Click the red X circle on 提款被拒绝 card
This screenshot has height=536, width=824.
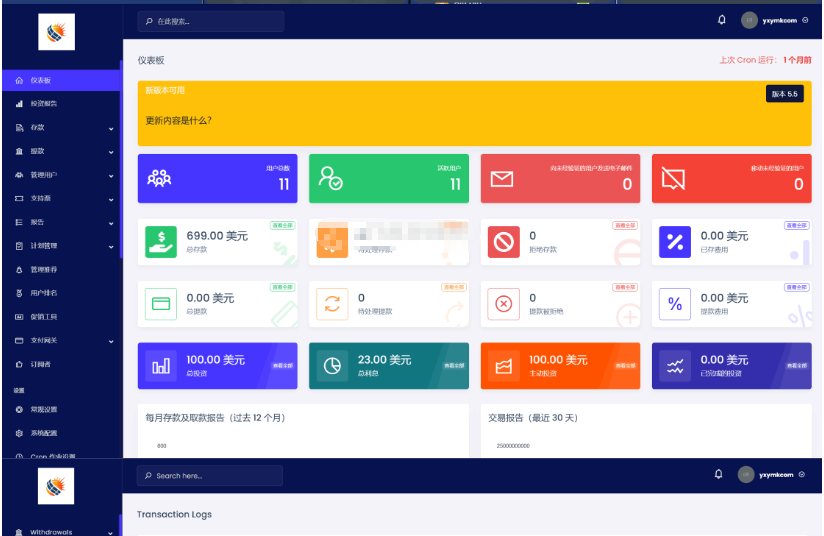503,304
